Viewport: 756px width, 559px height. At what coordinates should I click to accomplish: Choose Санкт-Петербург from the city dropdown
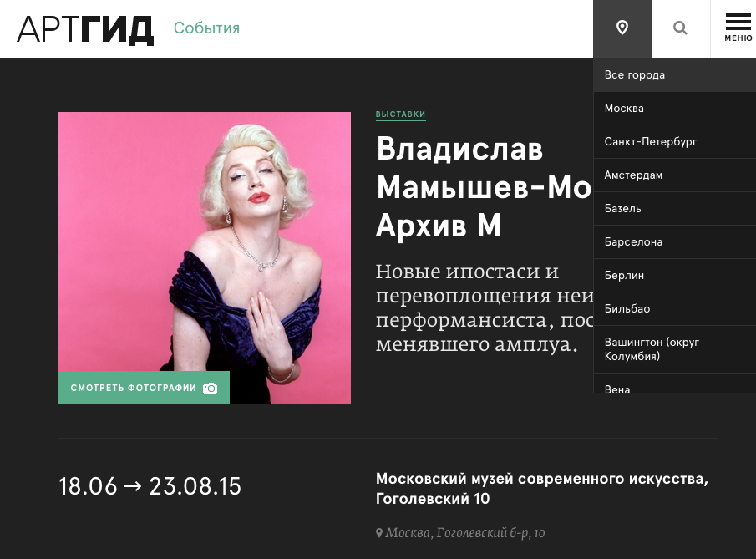click(x=674, y=141)
